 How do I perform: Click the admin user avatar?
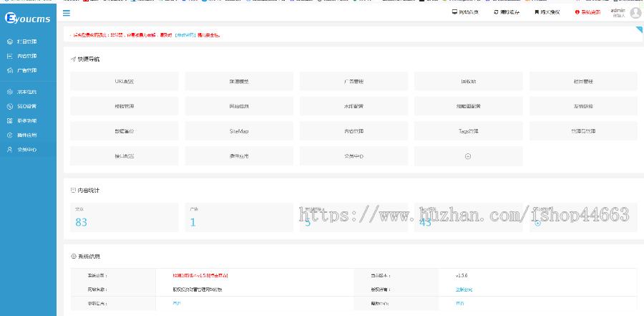pyautogui.click(x=635, y=13)
